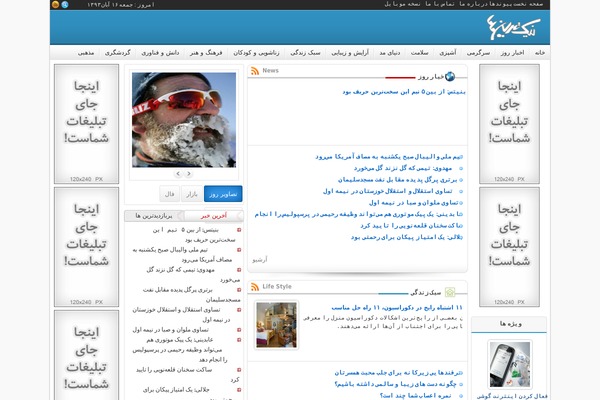Open عابدینی پیک موتوری headline in اخبار روز box
600x400 pixels.
[357, 214]
